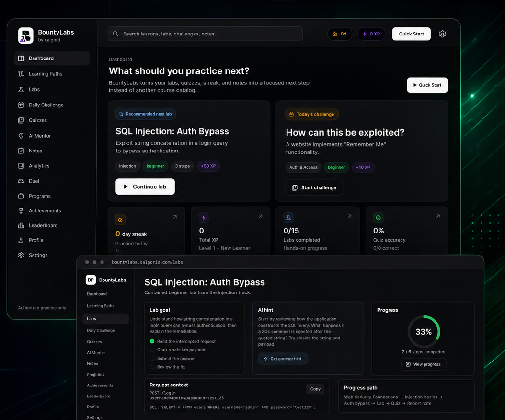This screenshot has height=420, width=505.
Task: Click Get another hint button
Action: 283,359
